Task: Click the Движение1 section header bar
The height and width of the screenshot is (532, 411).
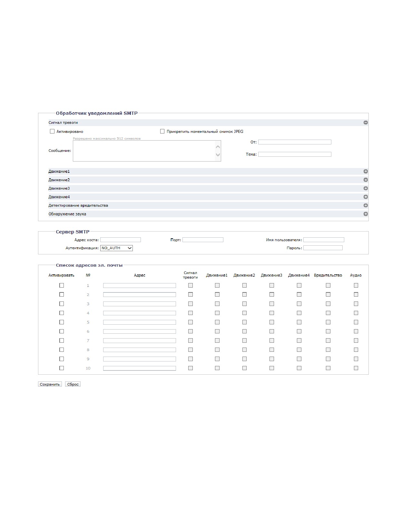Action: pyautogui.click(x=208, y=172)
